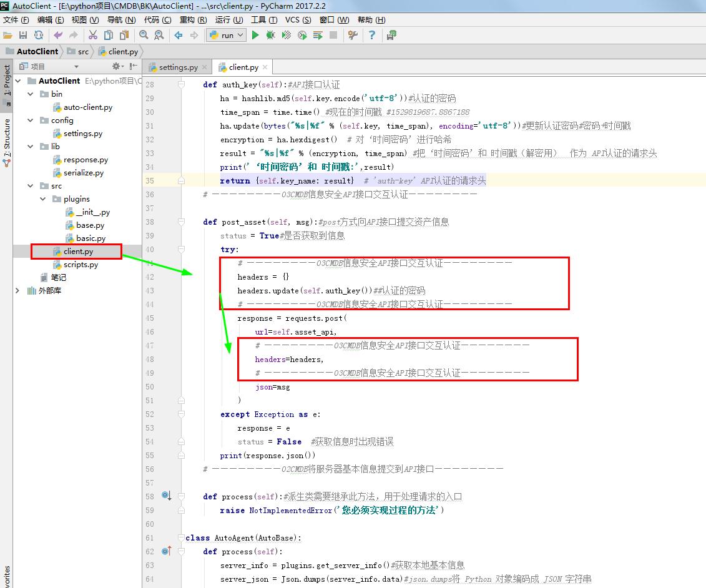This screenshot has width=706, height=588.
Task: Run the configuration with the green play icon
Action: [x=255, y=35]
